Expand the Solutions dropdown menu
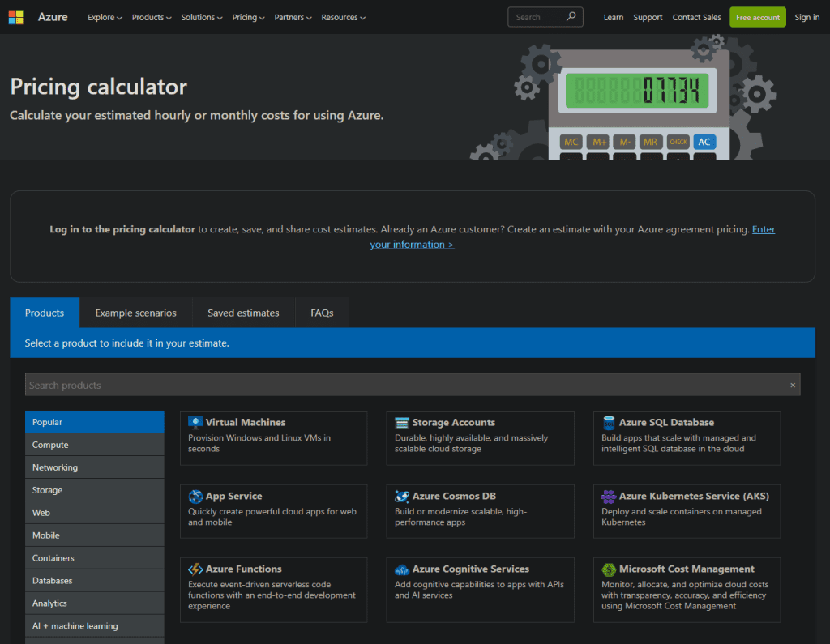 (202, 17)
